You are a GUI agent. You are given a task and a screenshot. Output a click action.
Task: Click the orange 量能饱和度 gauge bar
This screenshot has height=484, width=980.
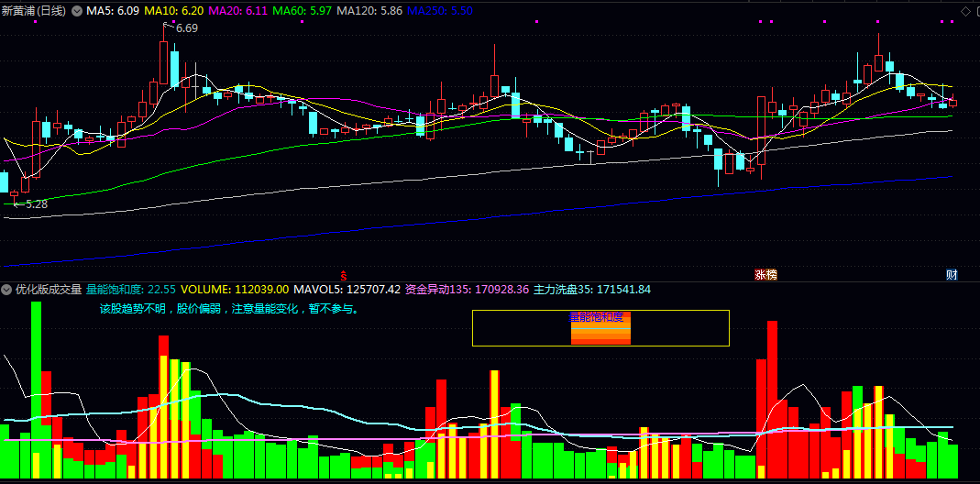tap(600, 329)
